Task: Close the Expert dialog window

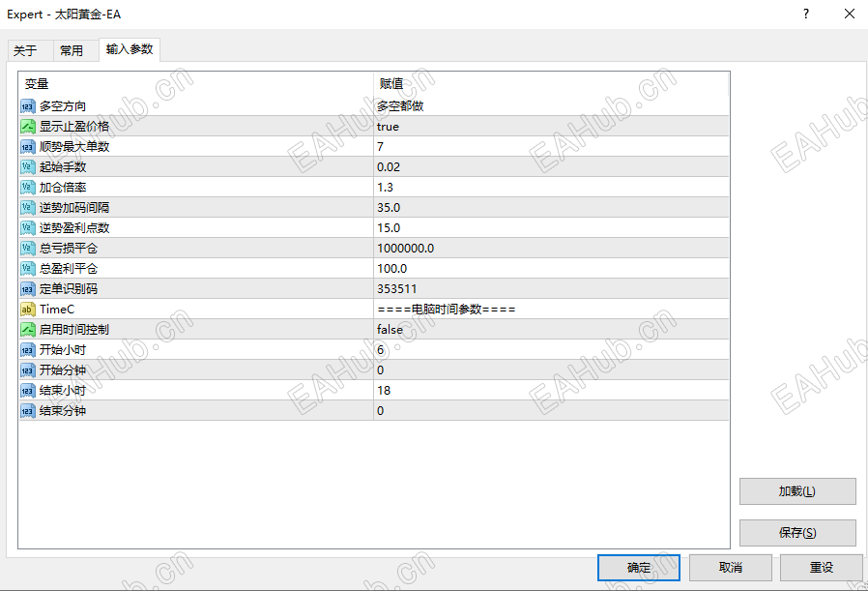Action: 850,14
